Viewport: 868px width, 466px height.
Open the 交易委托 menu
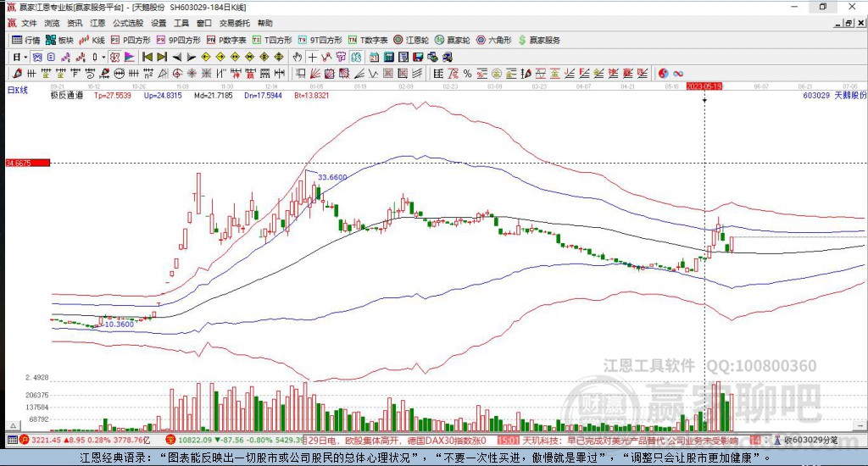(234, 23)
